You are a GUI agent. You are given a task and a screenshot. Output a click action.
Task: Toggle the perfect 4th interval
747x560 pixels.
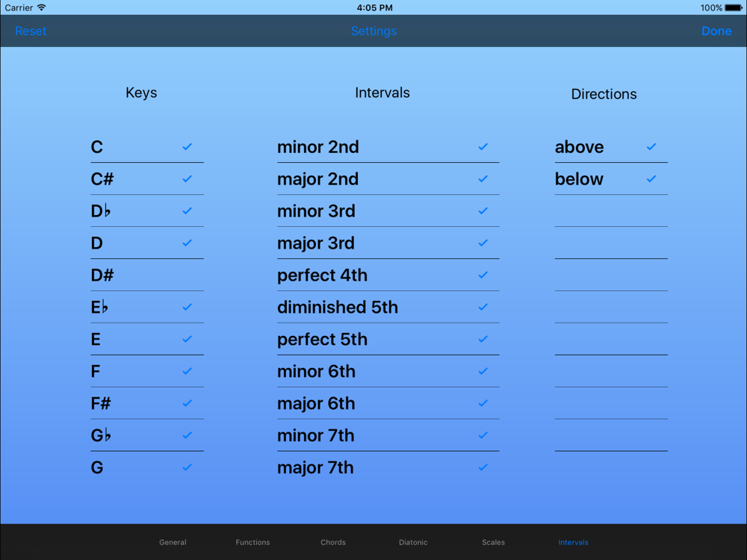[x=388, y=276]
